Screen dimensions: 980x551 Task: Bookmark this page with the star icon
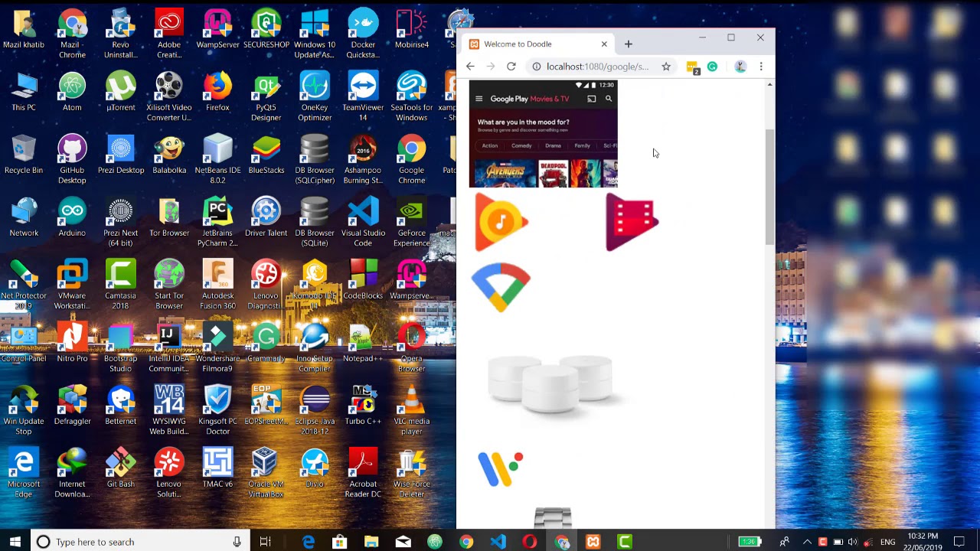point(666,67)
